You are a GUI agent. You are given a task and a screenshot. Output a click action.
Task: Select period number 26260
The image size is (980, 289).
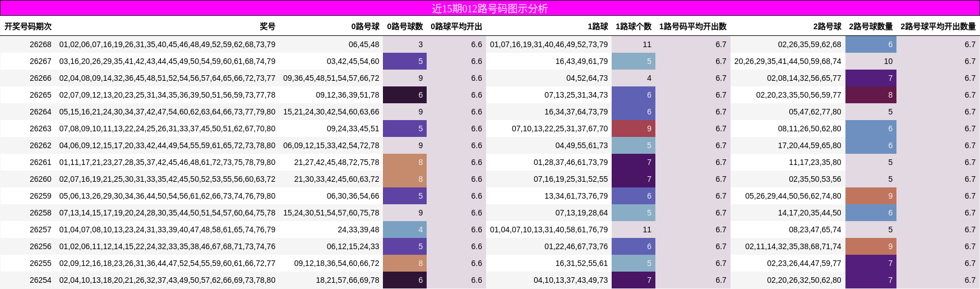(x=40, y=179)
